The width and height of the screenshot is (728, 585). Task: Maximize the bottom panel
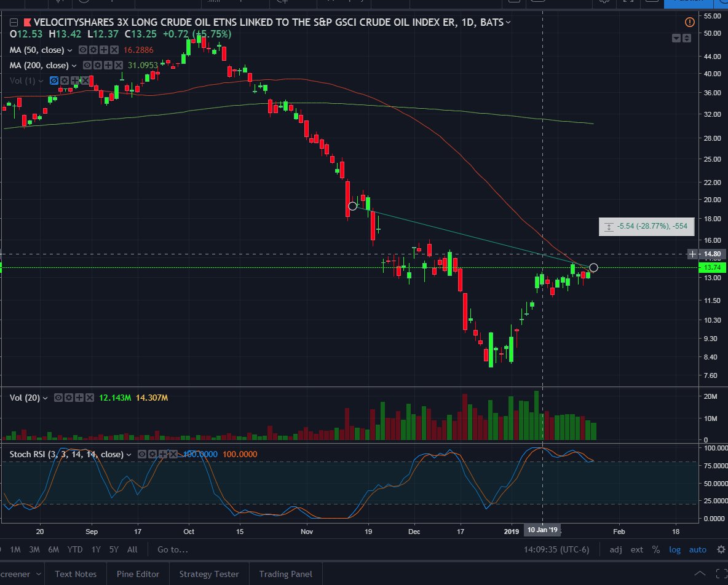[x=722, y=574]
